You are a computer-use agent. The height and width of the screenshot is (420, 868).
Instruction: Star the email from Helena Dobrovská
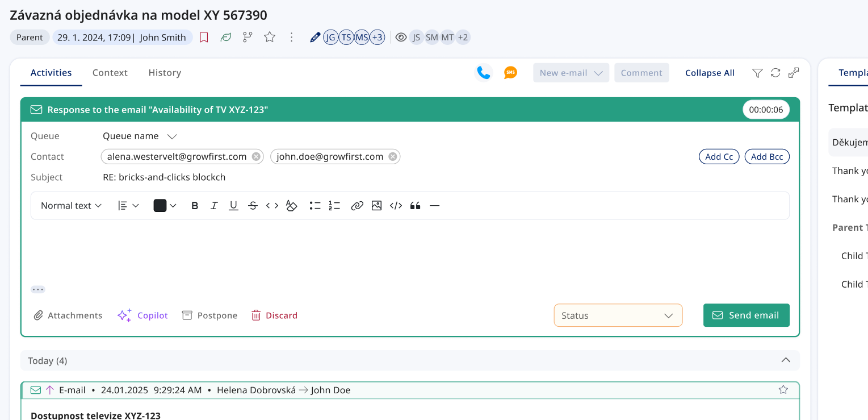click(x=783, y=390)
